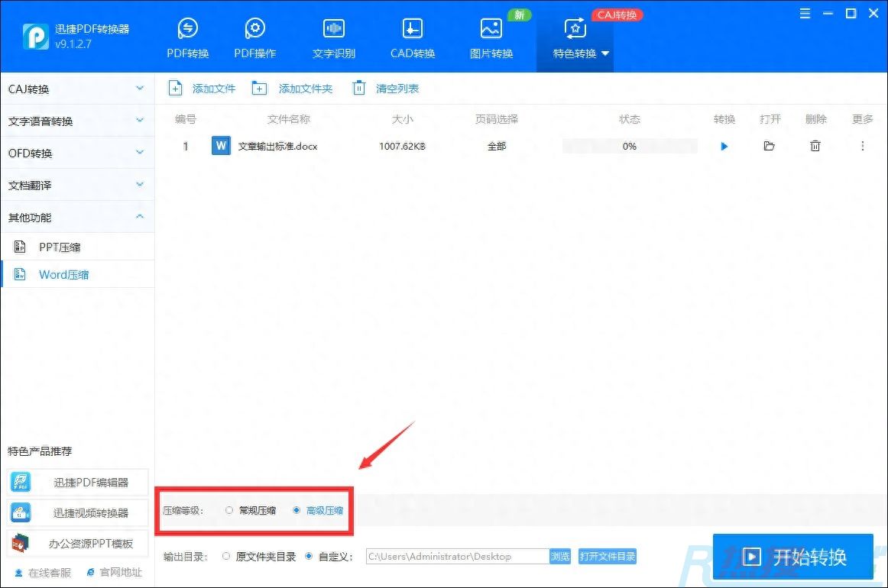This screenshot has width=888, height=588.
Task: Select the CAD转换 feature
Action: pyautogui.click(x=412, y=34)
